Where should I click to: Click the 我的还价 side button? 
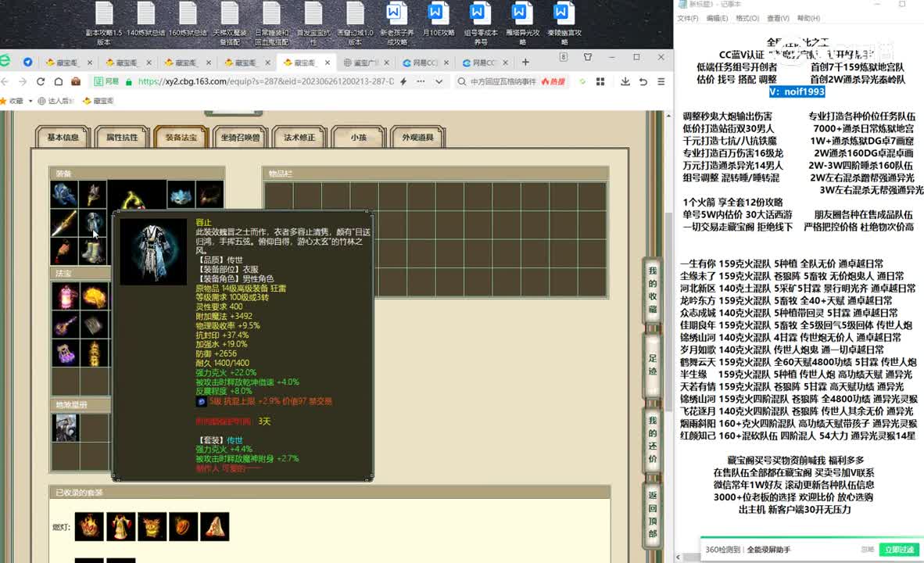pyautogui.click(x=652, y=439)
